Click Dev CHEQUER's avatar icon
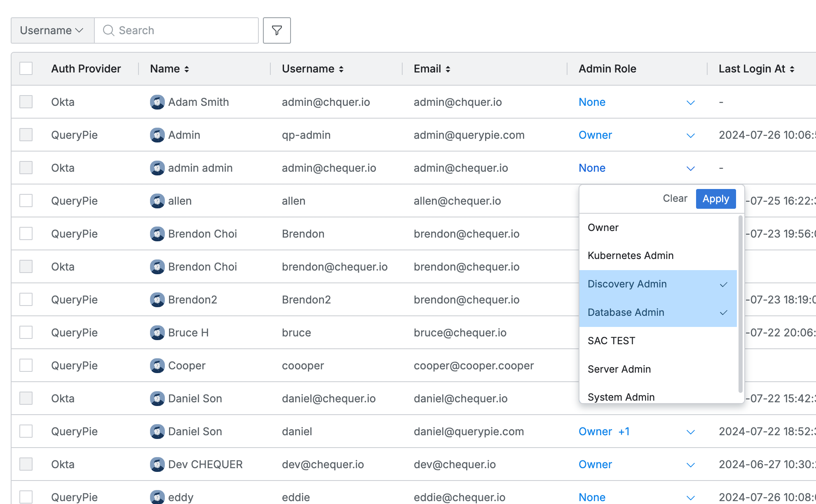The height and width of the screenshot is (504, 816). (157, 464)
